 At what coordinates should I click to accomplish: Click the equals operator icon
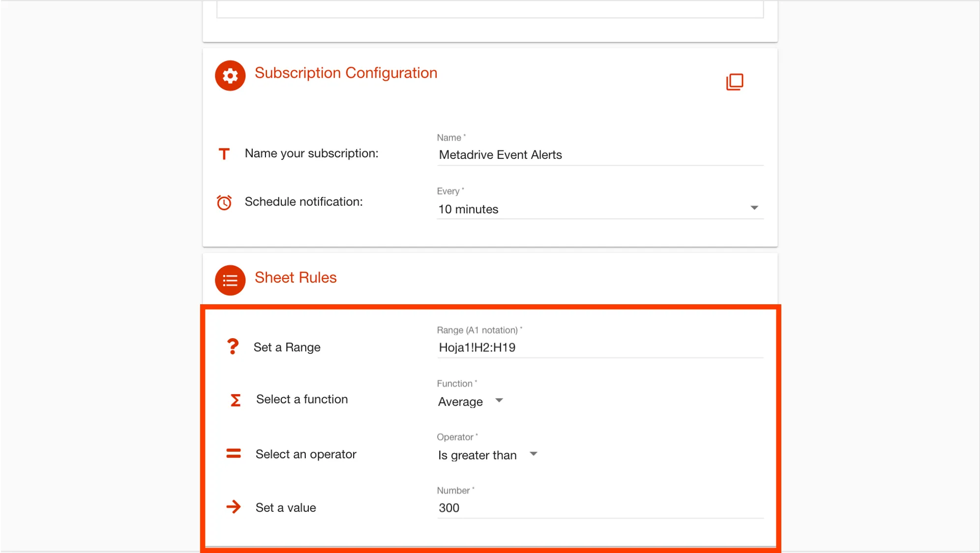pos(234,453)
